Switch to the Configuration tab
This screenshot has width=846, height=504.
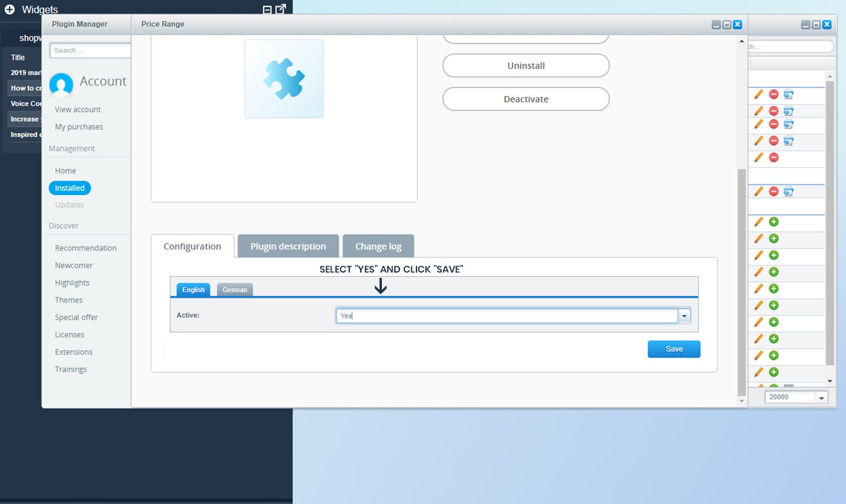192,246
